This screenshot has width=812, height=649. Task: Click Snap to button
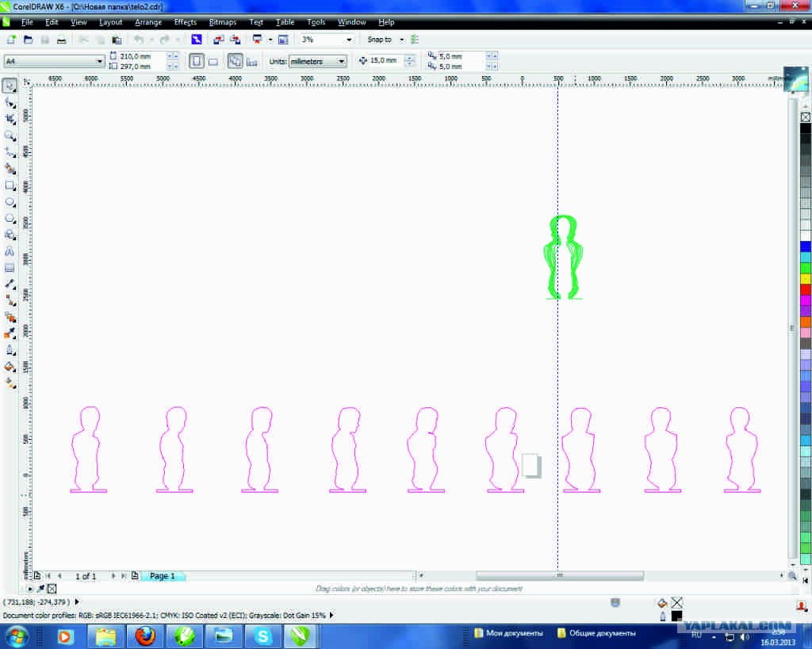pos(380,40)
